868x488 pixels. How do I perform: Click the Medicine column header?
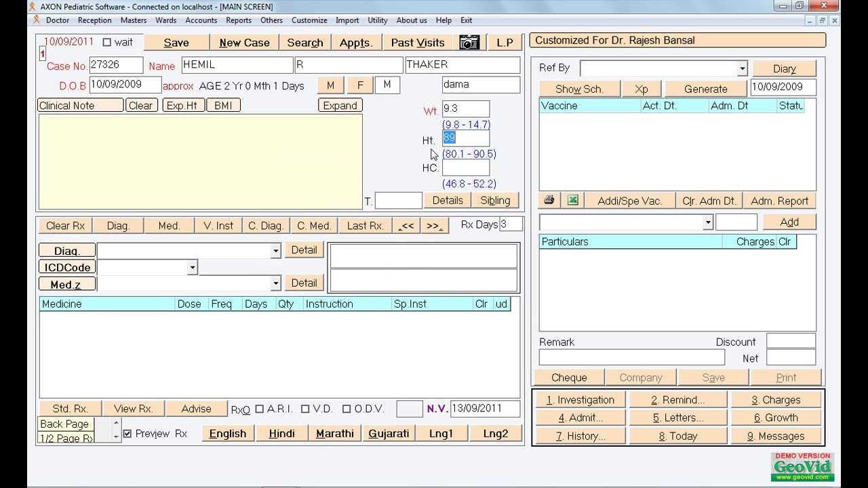pyautogui.click(x=107, y=304)
